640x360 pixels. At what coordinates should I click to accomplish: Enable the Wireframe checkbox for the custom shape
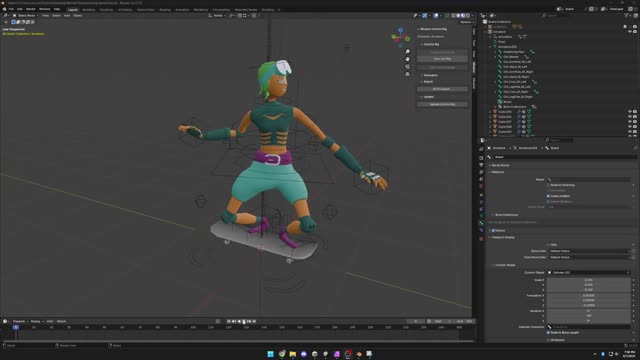[x=548, y=340]
